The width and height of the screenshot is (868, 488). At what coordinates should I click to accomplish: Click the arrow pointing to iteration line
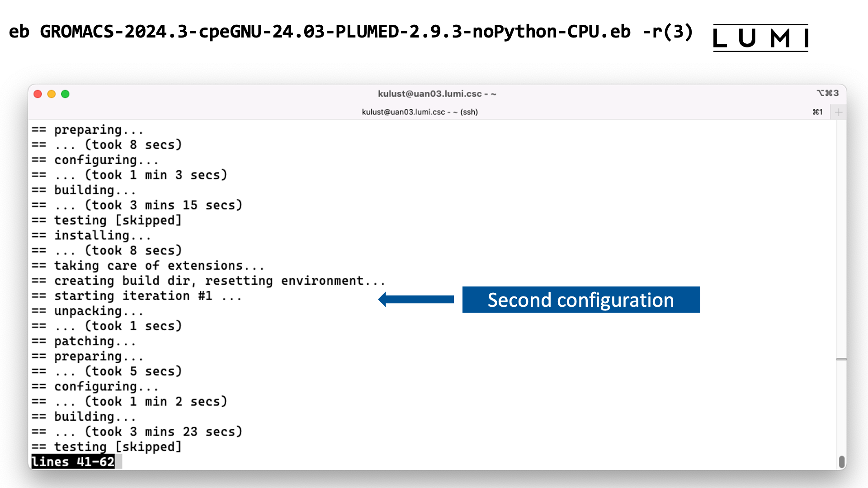pos(418,299)
